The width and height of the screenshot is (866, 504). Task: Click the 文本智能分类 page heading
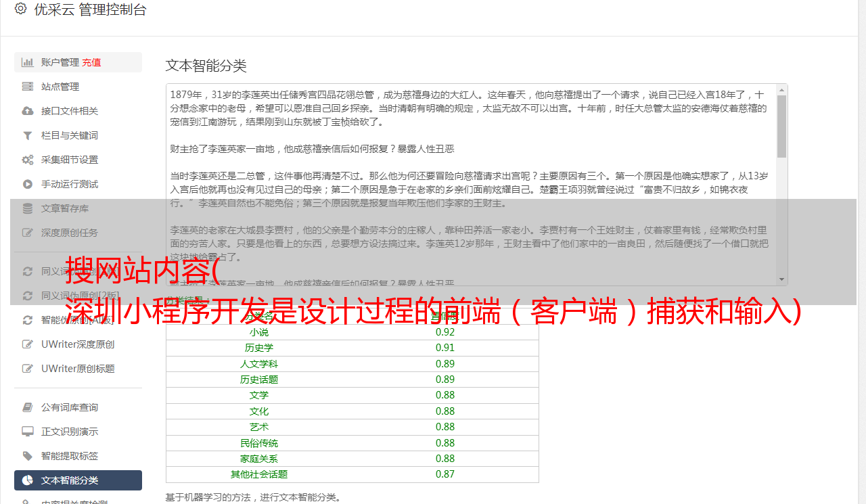tap(206, 66)
